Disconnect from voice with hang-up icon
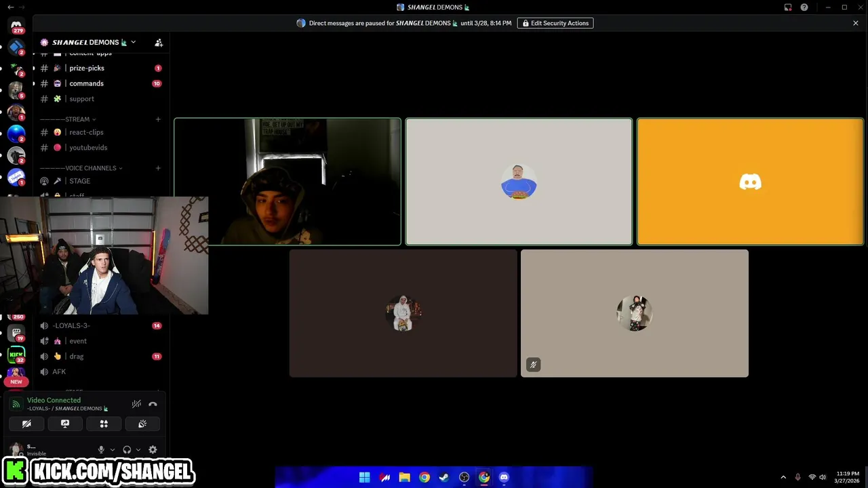The height and width of the screenshot is (488, 868). [153, 404]
